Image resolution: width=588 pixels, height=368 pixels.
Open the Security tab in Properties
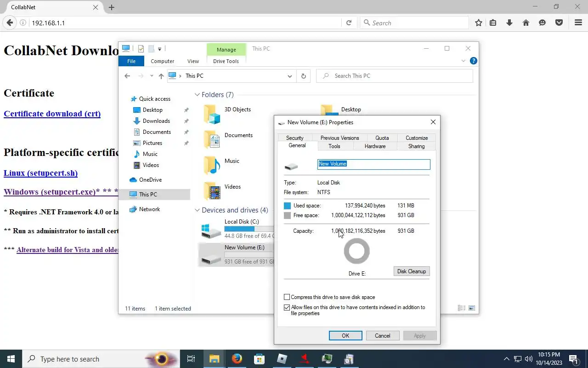(295, 138)
